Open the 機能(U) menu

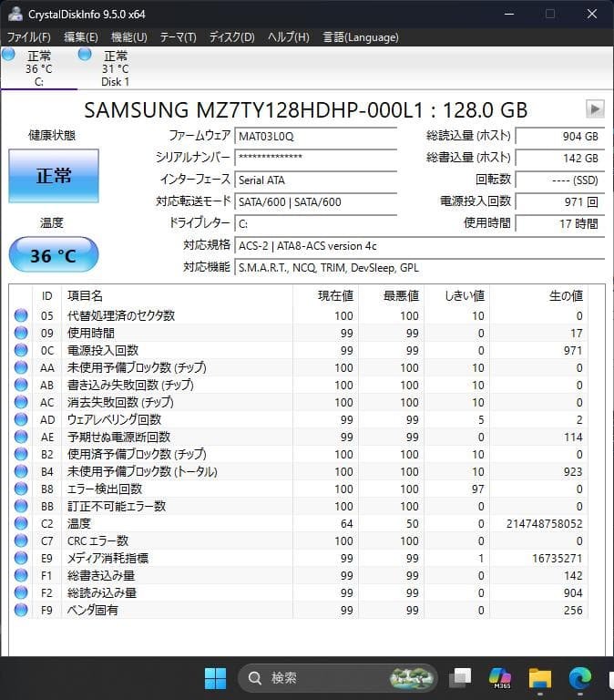[129, 37]
